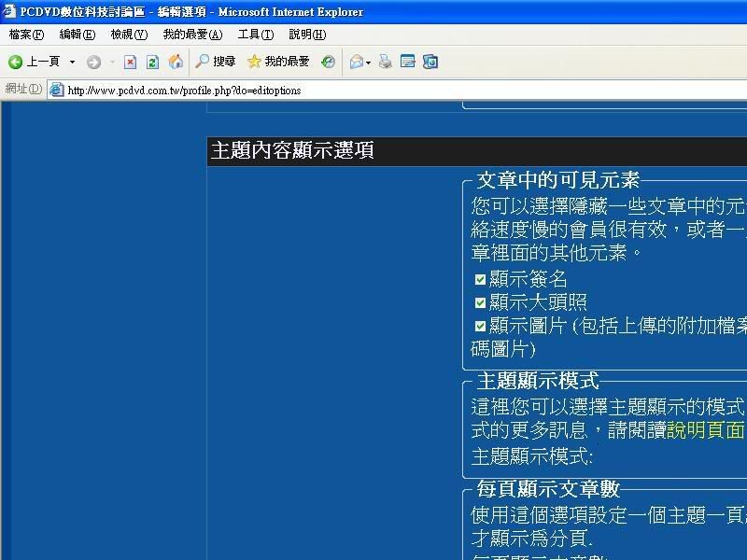Viewport: 747px width, 560px height.
Task: Open the 檢視(V) menu
Action: click(x=129, y=35)
